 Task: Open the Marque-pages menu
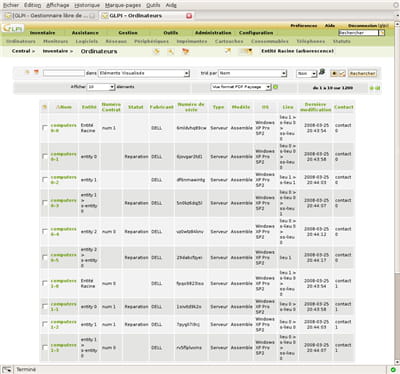pyautogui.click(x=123, y=5)
